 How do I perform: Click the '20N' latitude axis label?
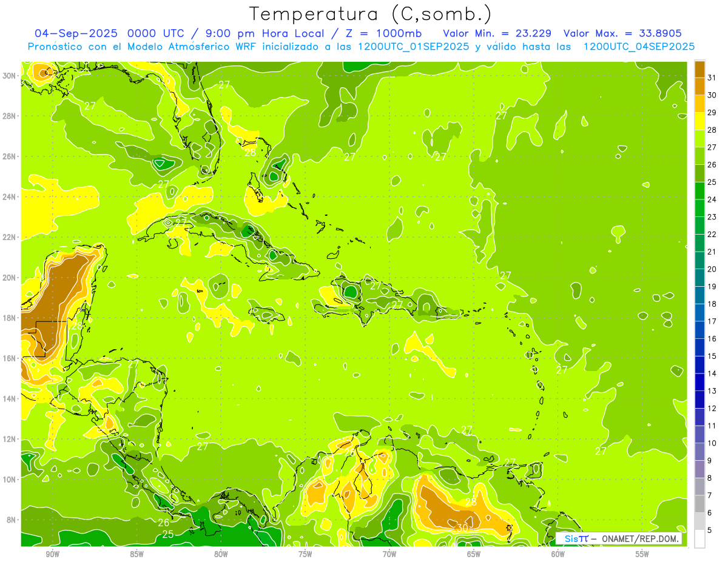tap(9, 278)
